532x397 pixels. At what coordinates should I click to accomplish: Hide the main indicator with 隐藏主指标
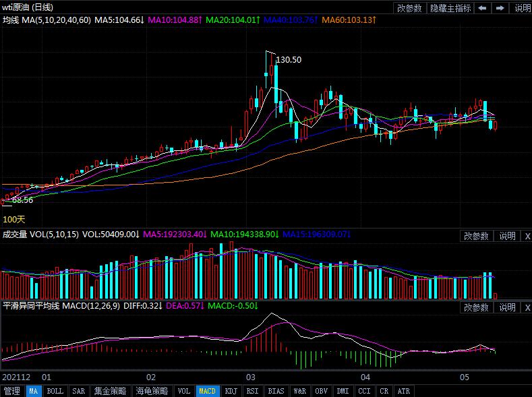pyautogui.click(x=450, y=8)
